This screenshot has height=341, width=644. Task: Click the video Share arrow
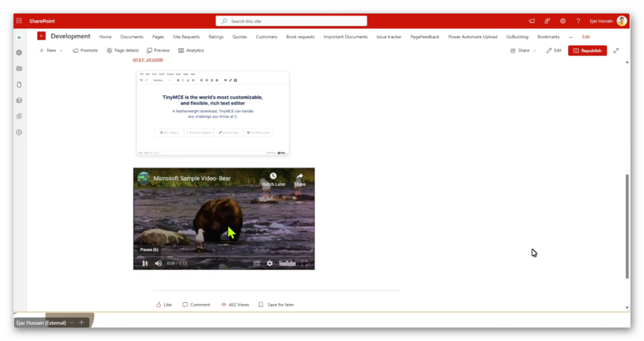[300, 180]
